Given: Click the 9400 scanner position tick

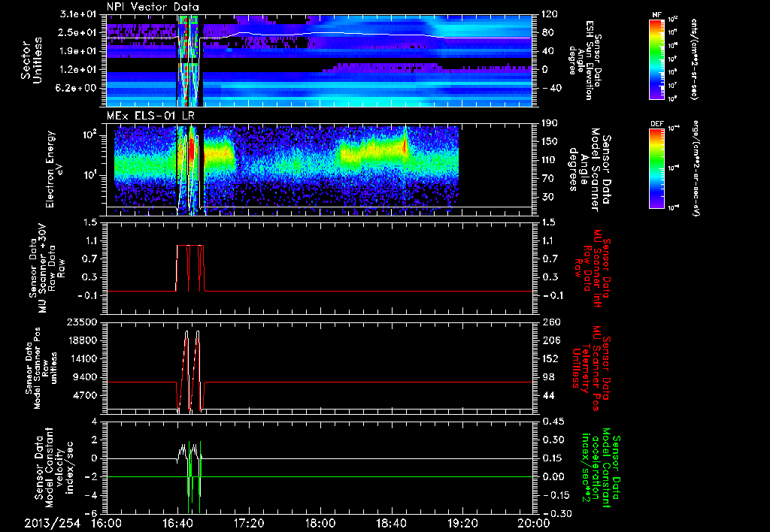Looking at the screenshot, I should [x=86, y=377].
